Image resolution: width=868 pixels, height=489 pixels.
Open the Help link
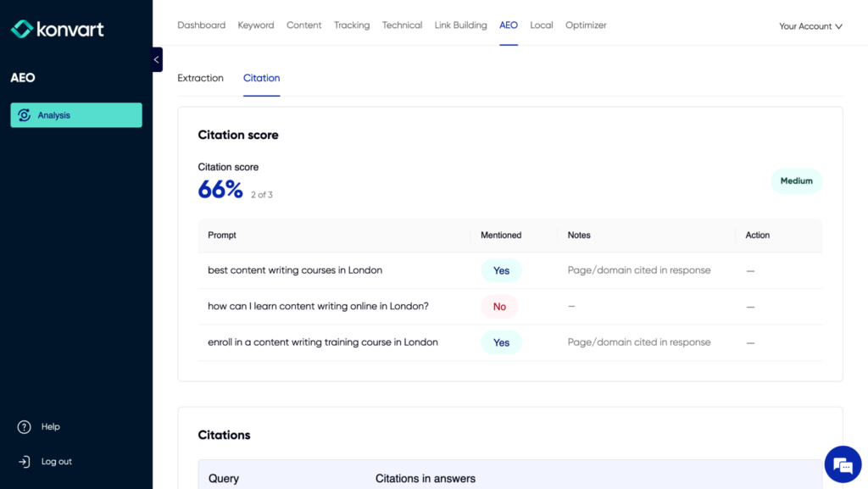[x=50, y=426]
